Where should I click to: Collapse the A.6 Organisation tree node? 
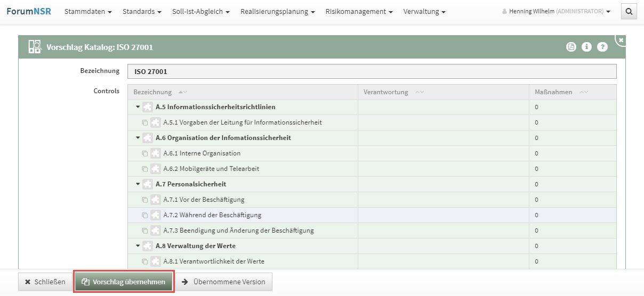(x=138, y=138)
